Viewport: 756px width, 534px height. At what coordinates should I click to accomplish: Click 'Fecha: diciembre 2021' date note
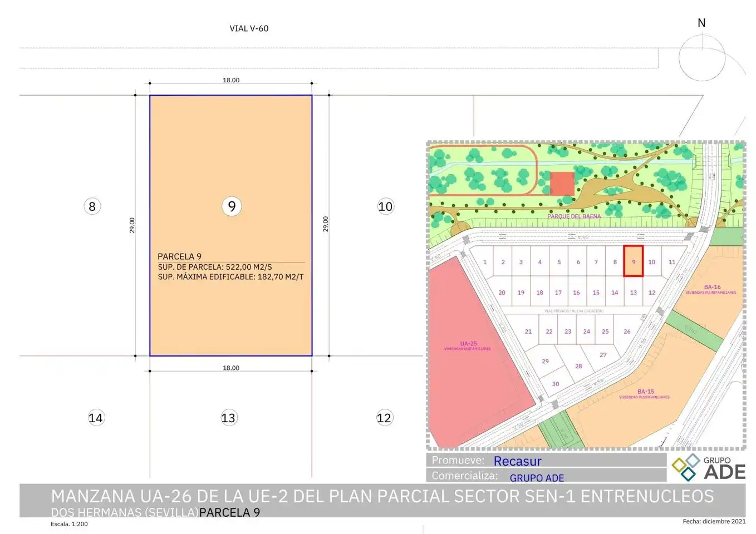[714, 521]
